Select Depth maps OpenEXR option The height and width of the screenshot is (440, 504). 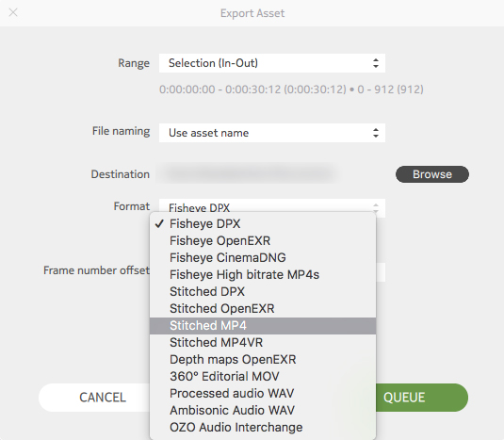click(x=263, y=360)
